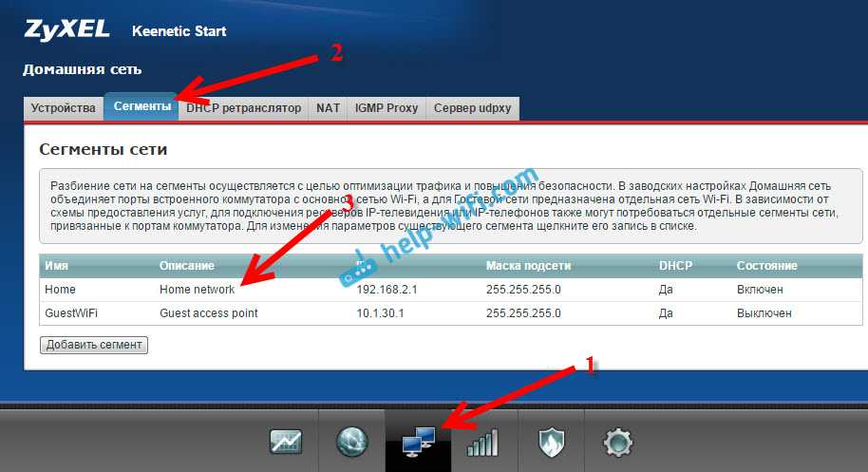Click the ZyXEL logo
The height and width of the screenshot is (472, 868).
coord(63,29)
